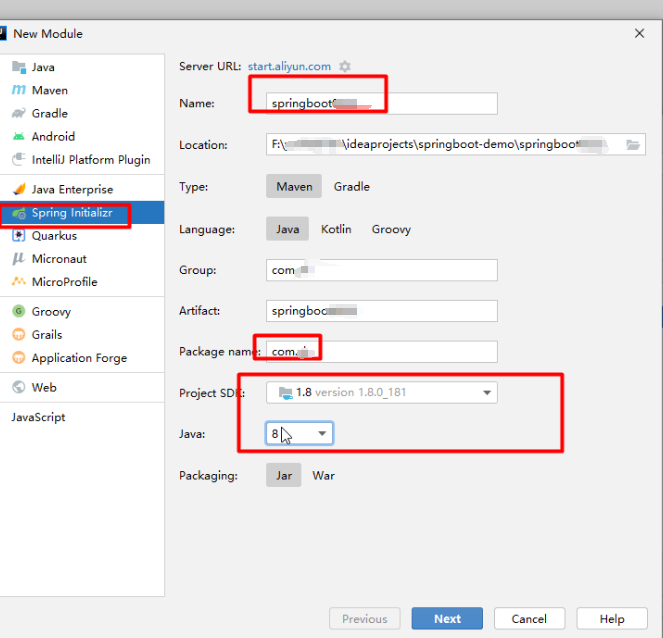Select Android in module type list
Viewport: 663px width, 638px height.
82,137
